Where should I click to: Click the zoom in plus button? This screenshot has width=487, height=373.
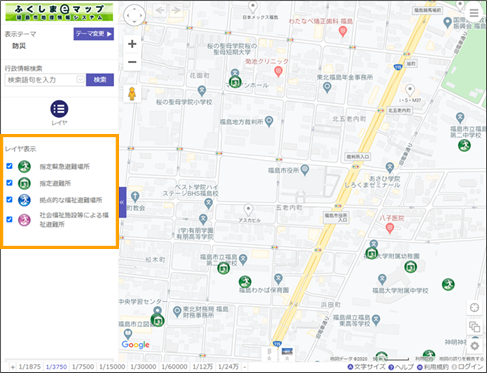point(132,44)
